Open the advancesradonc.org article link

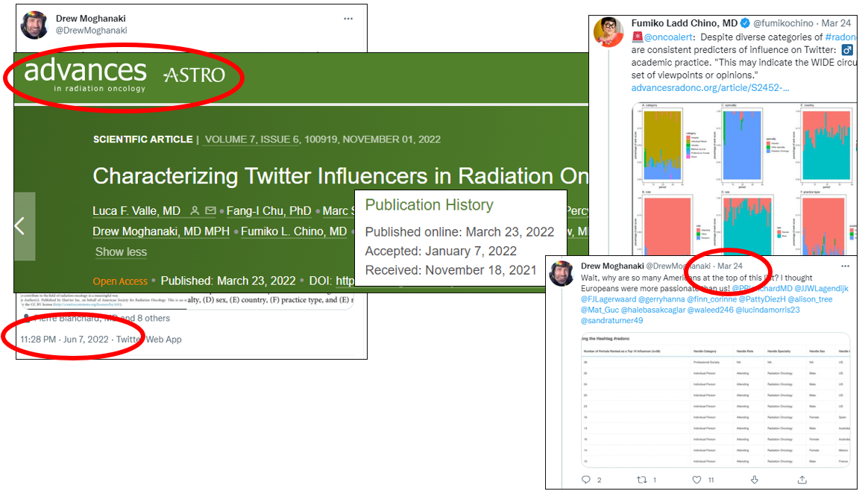click(x=708, y=88)
